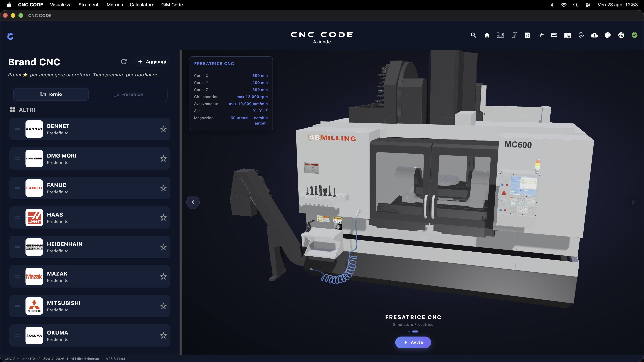Open macOS Control Center icon
Screen dimensions: 644x362
pos(588,5)
